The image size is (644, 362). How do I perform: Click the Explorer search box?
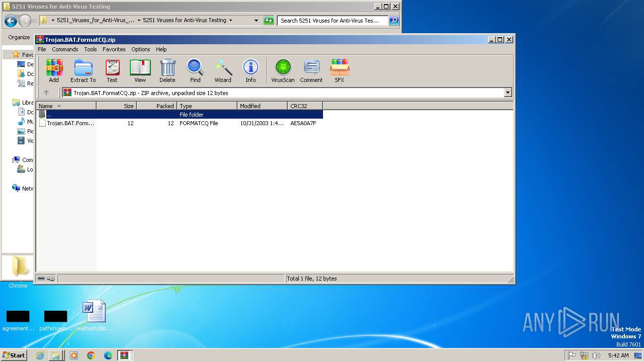333,21
